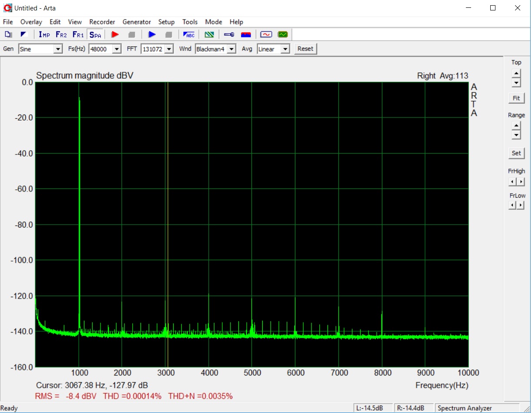Open the Generator menu
532x413 pixels.
point(137,22)
